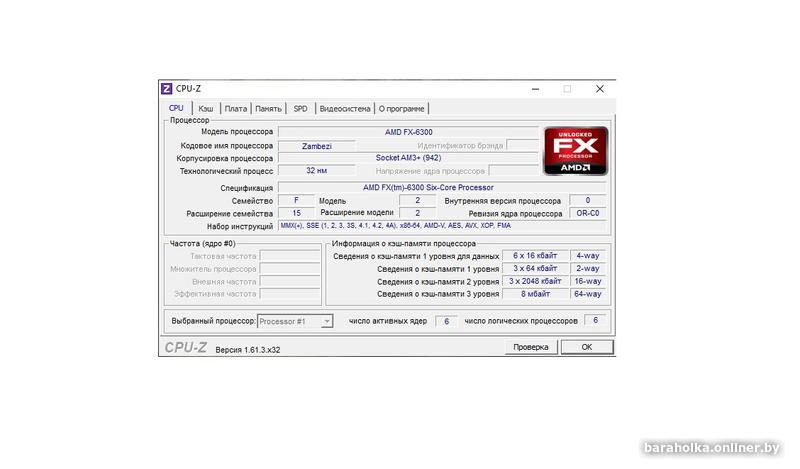Click the 6 x 16 кбайт cache value
This screenshot has height=469, width=800.
(x=535, y=256)
